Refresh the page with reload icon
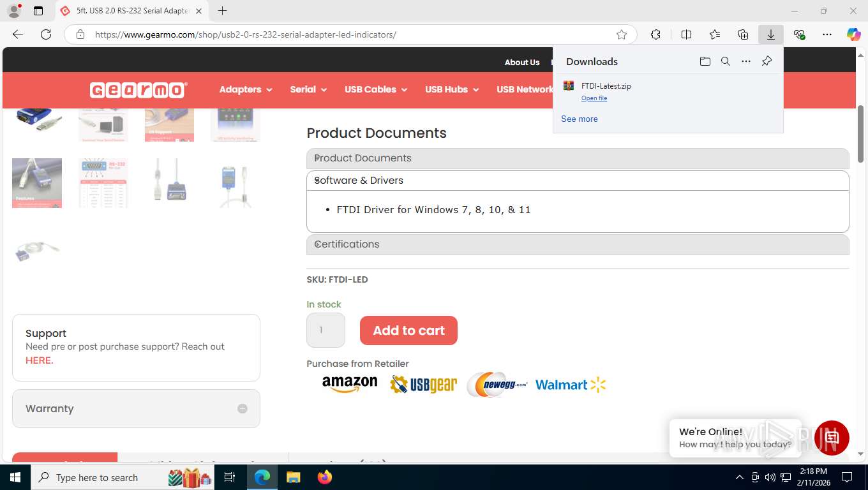 point(46,34)
